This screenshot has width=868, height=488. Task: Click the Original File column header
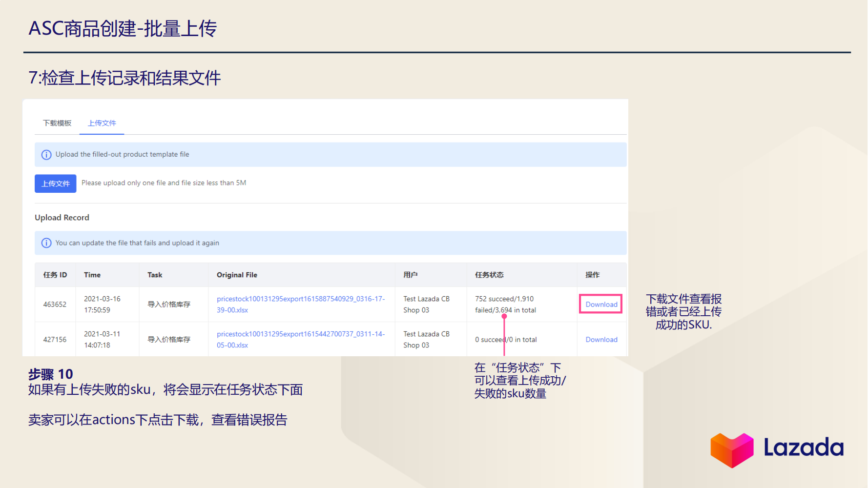click(237, 275)
